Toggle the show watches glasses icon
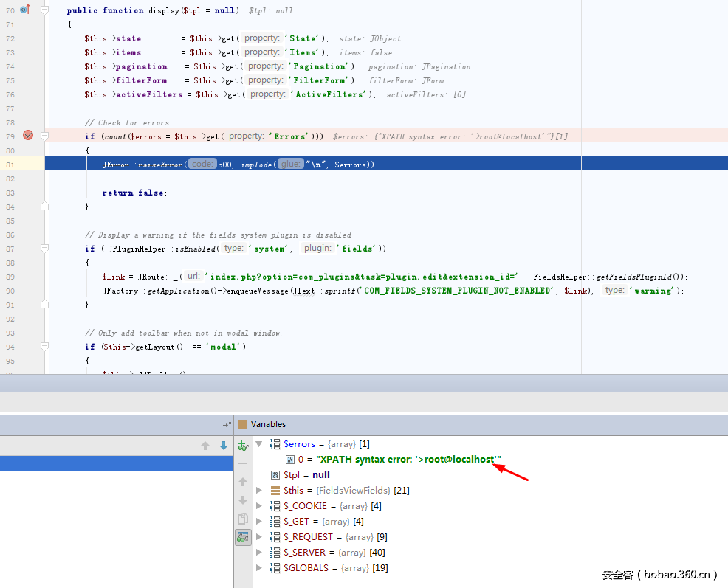The height and width of the screenshot is (588, 728). [x=243, y=538]
